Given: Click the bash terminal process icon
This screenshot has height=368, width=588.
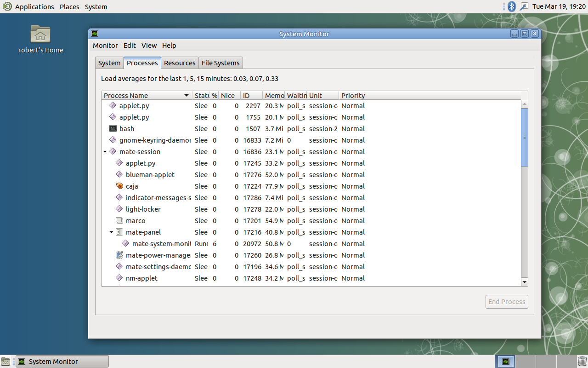Looking at the screenshot, I should 113,129.
